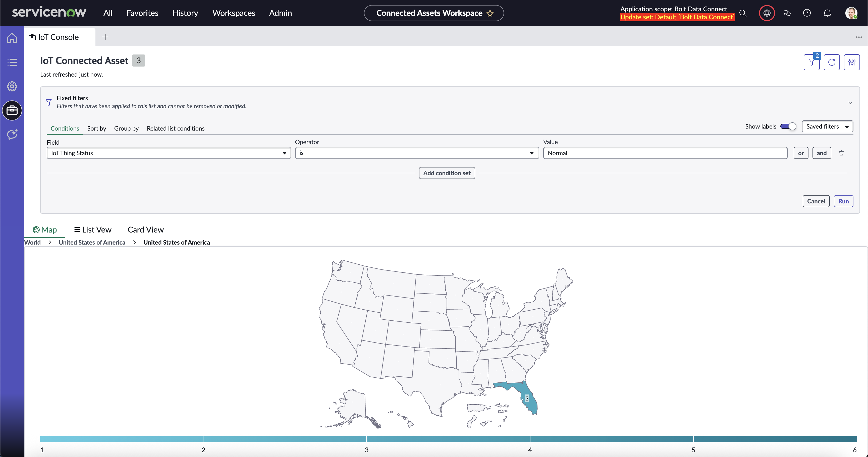The height and width of the screenshot is (457, 868).
Task: Go to the workspace Home icon
Action: pyautogui.click(x=12, y=38)
